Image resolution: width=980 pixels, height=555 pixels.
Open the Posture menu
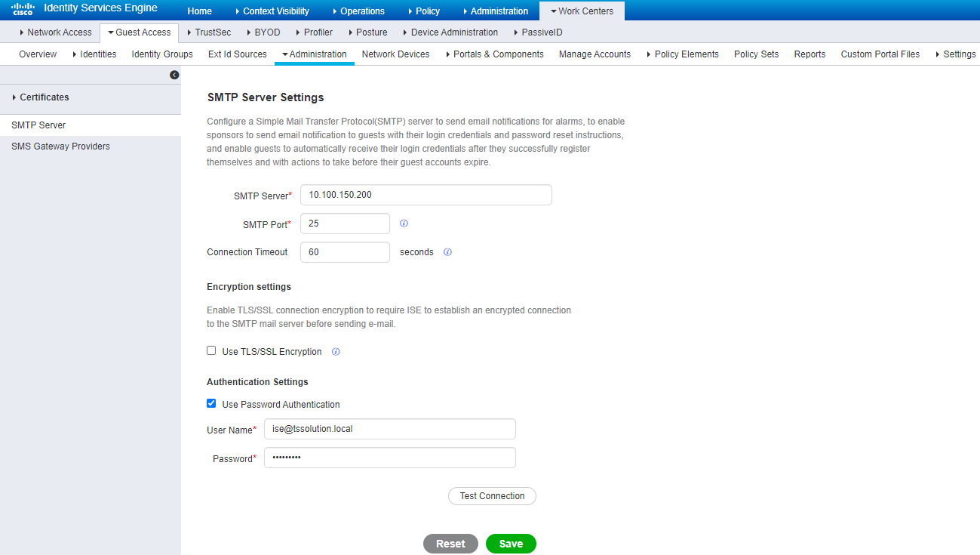point(367,32)
